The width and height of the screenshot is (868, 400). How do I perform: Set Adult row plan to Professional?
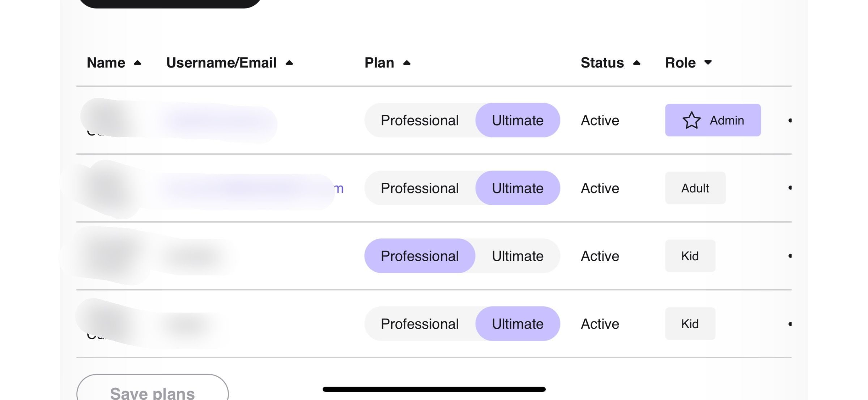pos(420,188)
